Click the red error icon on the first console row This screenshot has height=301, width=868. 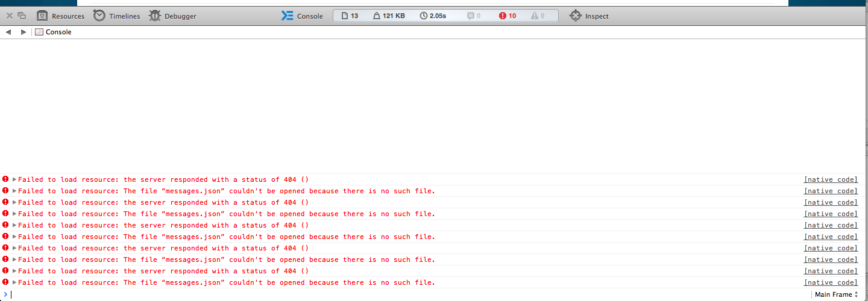coord(5,179)
